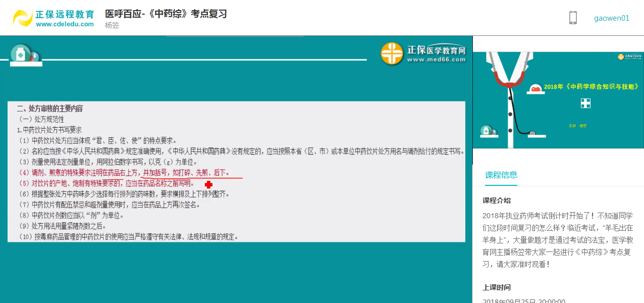
Task: Click the course title 医呼百应-《中药综》考点复习
Action: (166, 14)
